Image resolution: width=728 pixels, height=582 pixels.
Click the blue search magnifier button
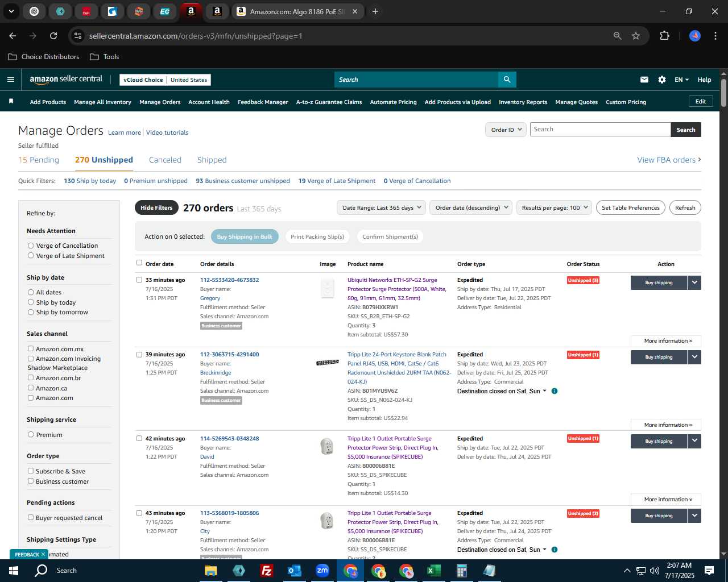pos(507,80)
